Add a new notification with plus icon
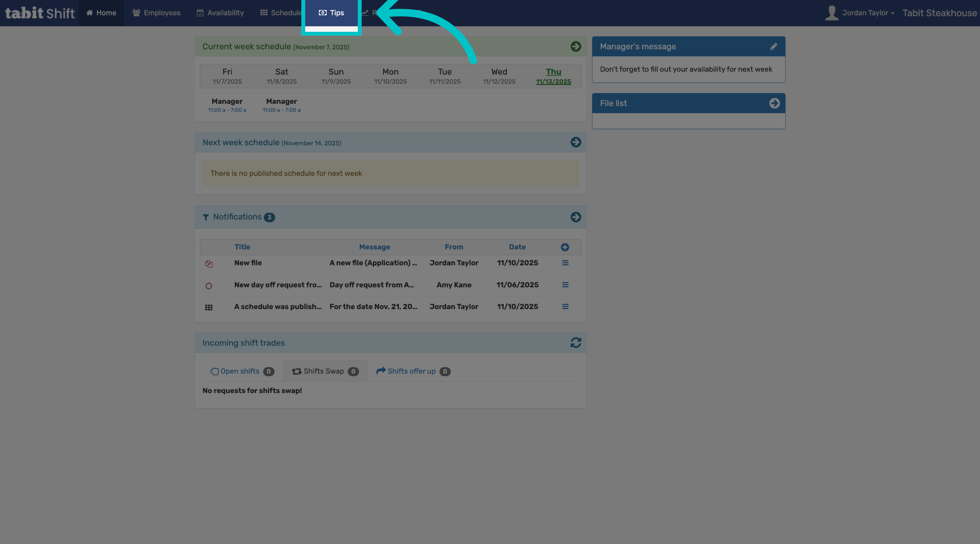 coord(565,247)
